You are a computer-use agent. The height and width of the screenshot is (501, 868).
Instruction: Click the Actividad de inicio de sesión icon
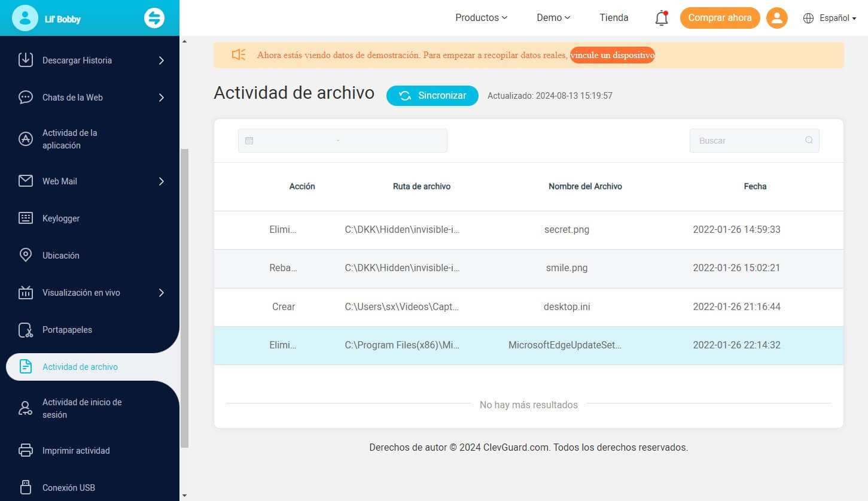click(x=26, y=408)
